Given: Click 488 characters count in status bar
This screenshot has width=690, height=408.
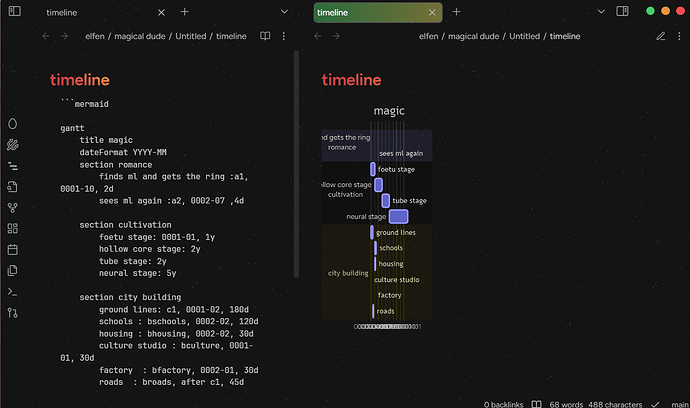Looking at the screenshot, I should point(615,404).
